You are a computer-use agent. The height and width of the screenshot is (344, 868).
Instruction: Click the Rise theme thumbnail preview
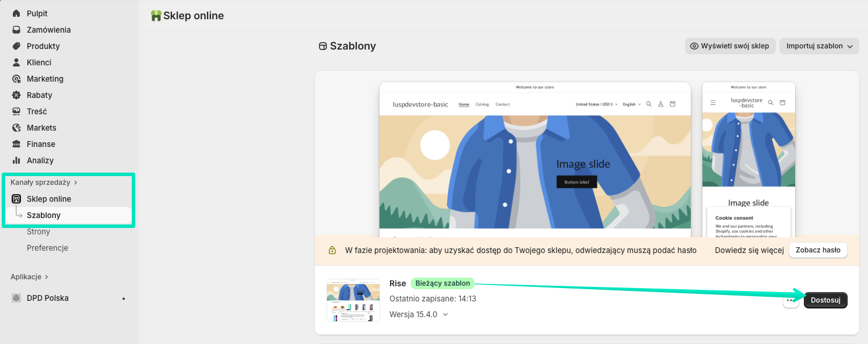pyautogui.click(x=353, y=300)
